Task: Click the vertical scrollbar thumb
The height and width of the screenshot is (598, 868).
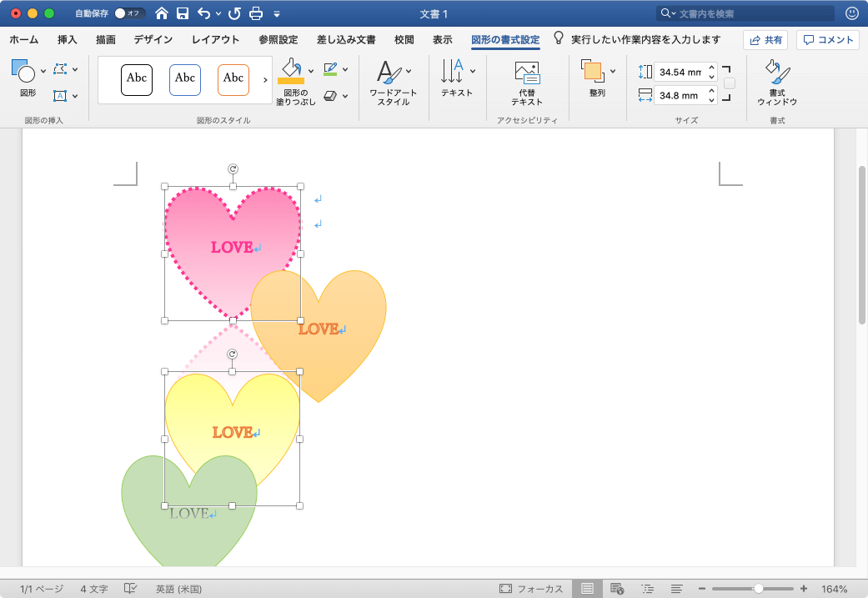Action: tap(861, 244)
